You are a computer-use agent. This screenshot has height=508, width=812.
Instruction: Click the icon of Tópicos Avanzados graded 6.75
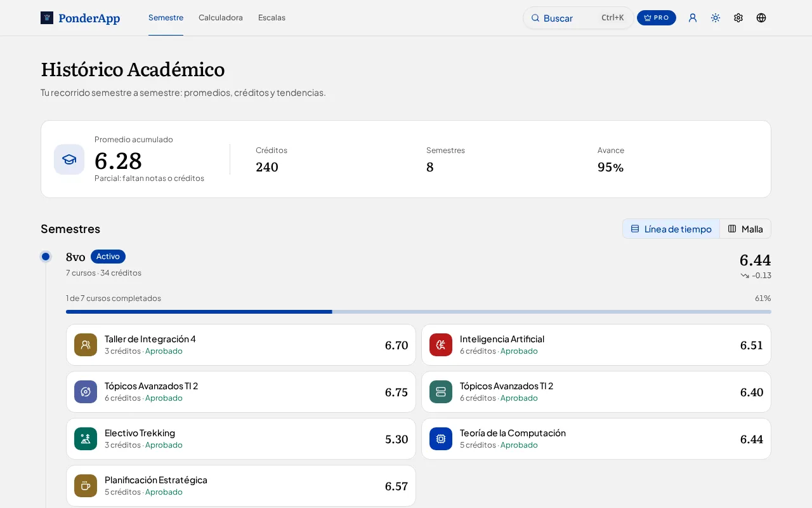(x=86, y=392)
